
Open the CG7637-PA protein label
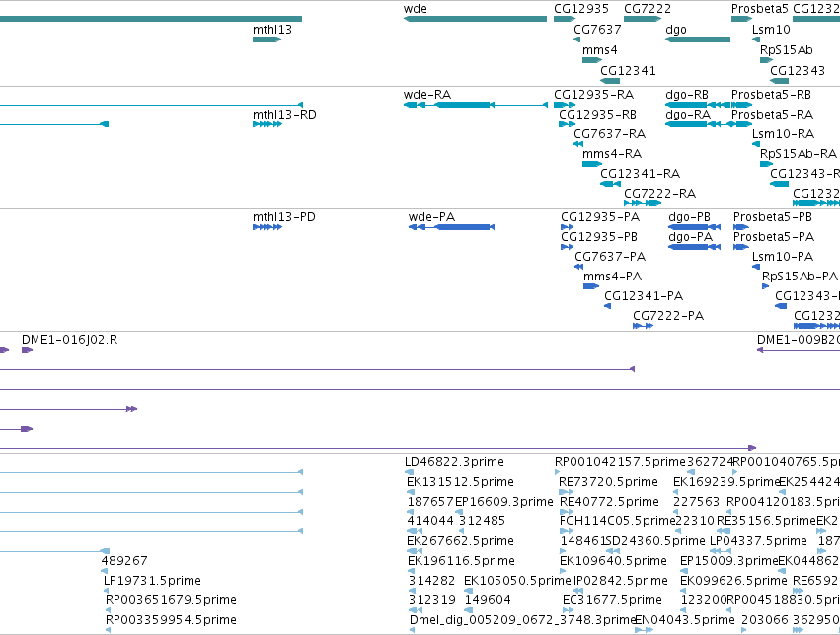[610, 257]
